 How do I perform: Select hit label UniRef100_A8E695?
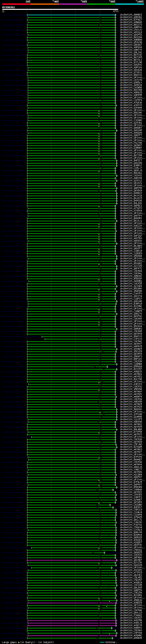coord(131,402)
